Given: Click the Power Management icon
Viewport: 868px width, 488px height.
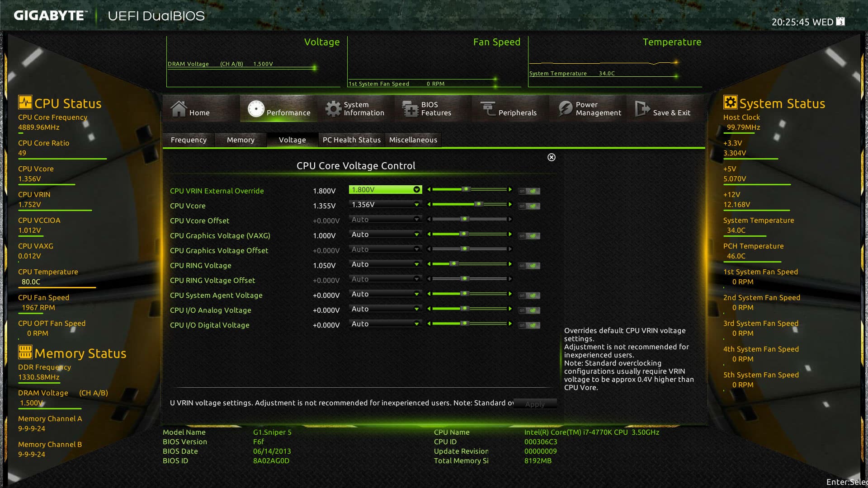Looking at the screenshot, I should (x=565, y=109).
